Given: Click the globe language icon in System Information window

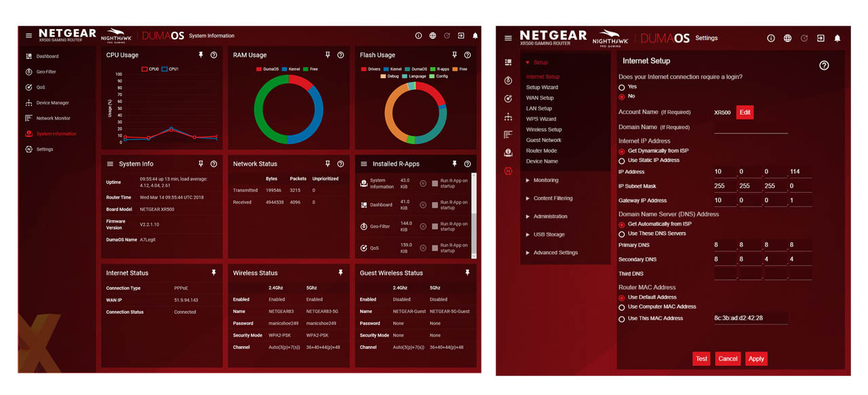Looking at the screenshot, I should 433,35.
